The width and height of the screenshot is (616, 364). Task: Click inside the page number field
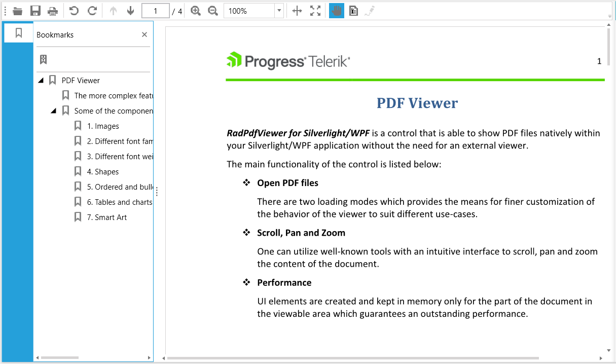tap(155, 10)
